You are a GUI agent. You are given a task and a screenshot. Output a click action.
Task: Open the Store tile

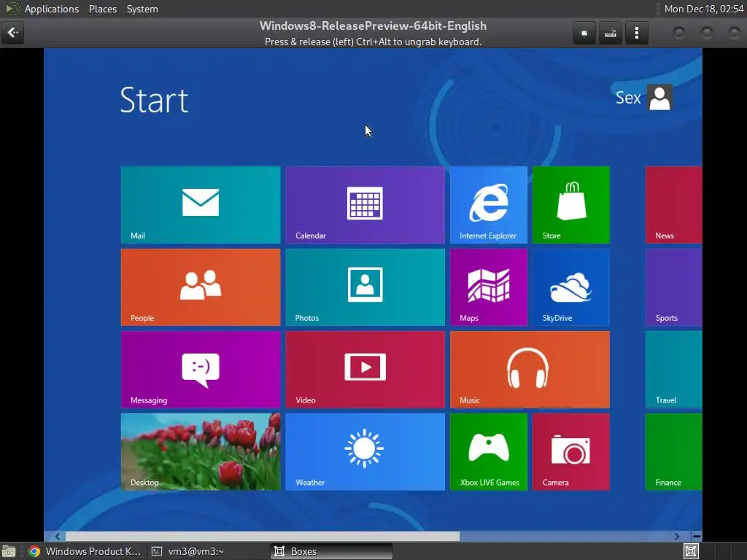pos(570,205)
